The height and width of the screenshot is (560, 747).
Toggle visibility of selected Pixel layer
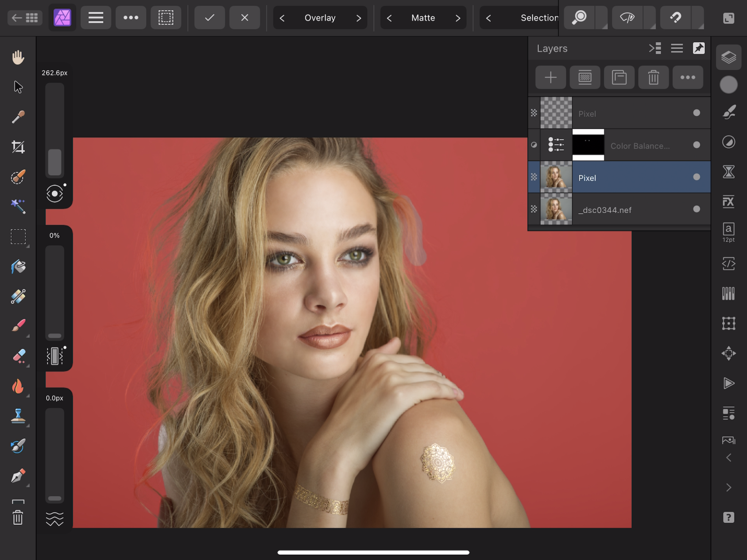tap(696, 177)
